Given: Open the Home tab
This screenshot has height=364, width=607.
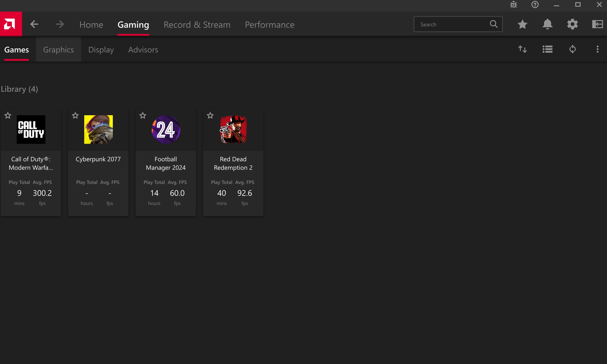Looking at the screenshot, I should click(x=91, y=25).
